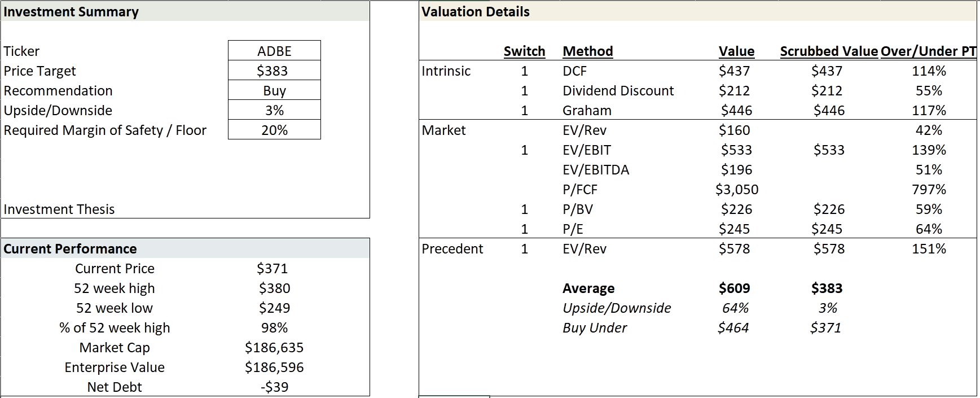Select the Method column header
980x398 pixels.
[588, 51]
